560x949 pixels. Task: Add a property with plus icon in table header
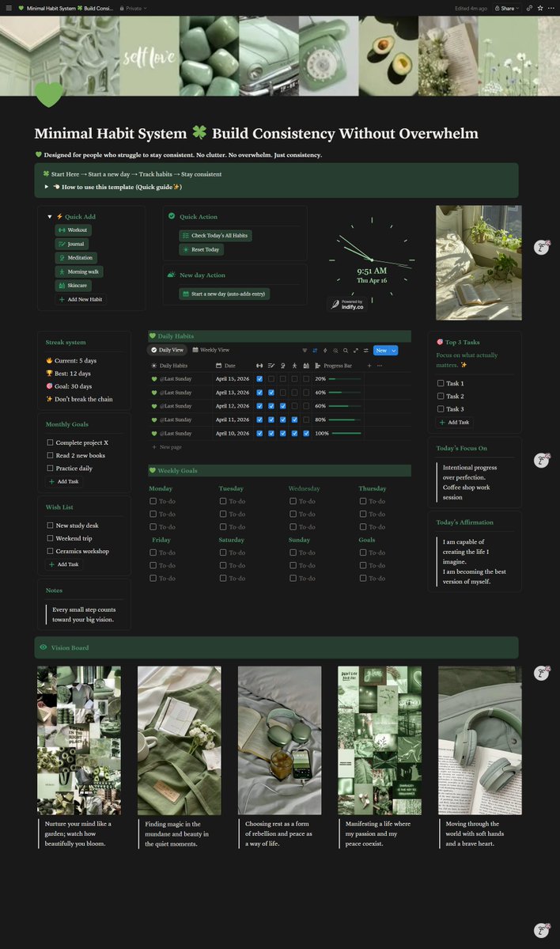tap(369, 366)
